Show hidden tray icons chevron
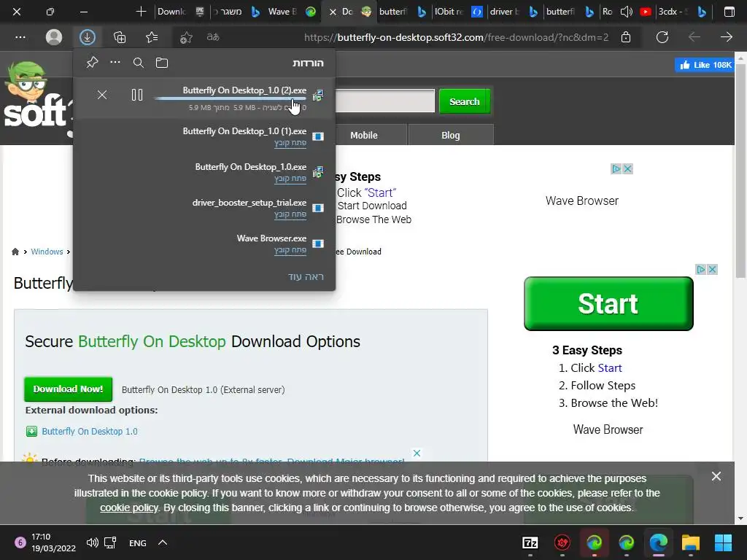The image size is (747, 560). tap(163, 542)
